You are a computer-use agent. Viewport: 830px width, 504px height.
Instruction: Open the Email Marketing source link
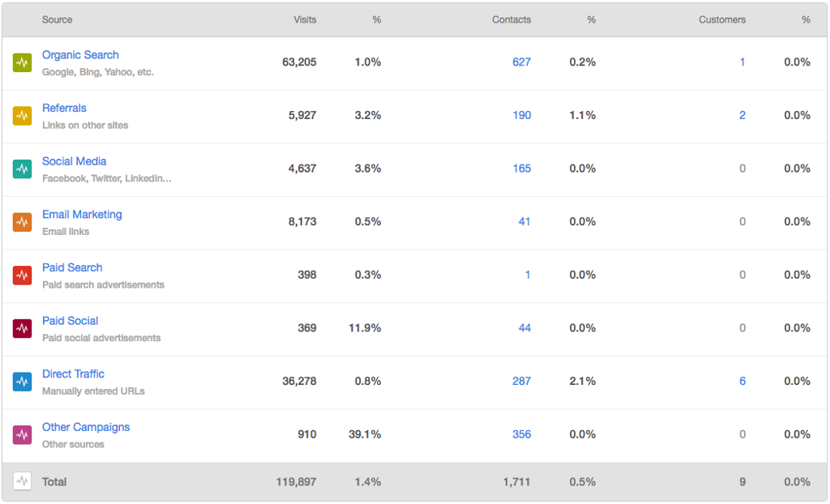pos(82,215)
